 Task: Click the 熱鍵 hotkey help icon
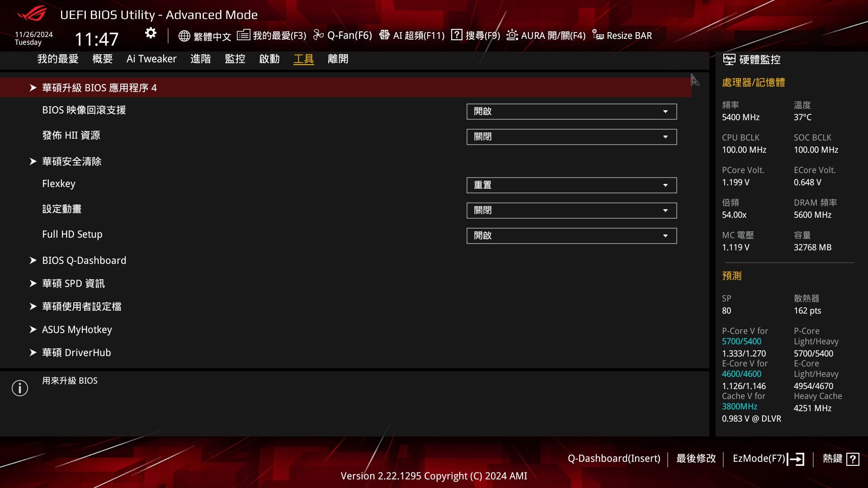[x=853, y=459]
